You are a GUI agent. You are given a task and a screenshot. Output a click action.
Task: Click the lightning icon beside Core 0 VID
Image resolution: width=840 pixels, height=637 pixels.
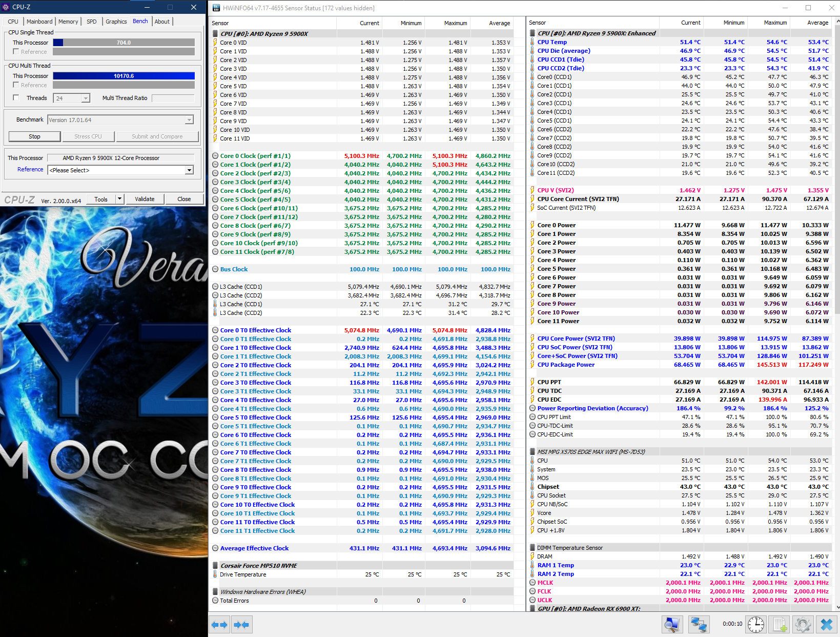tap(215, 43)
